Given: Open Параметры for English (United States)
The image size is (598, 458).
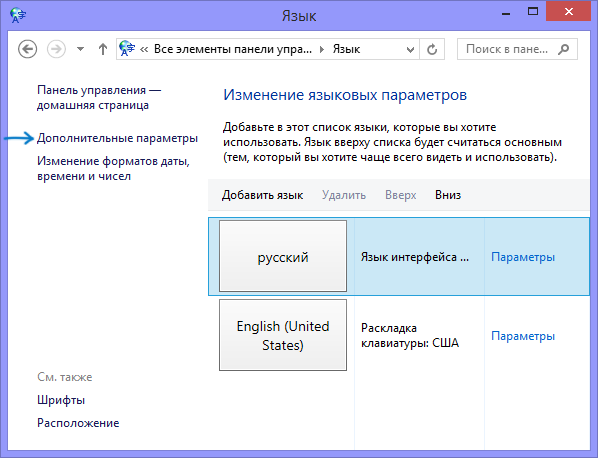Looking at the screenshot, I should click(523, 336).
